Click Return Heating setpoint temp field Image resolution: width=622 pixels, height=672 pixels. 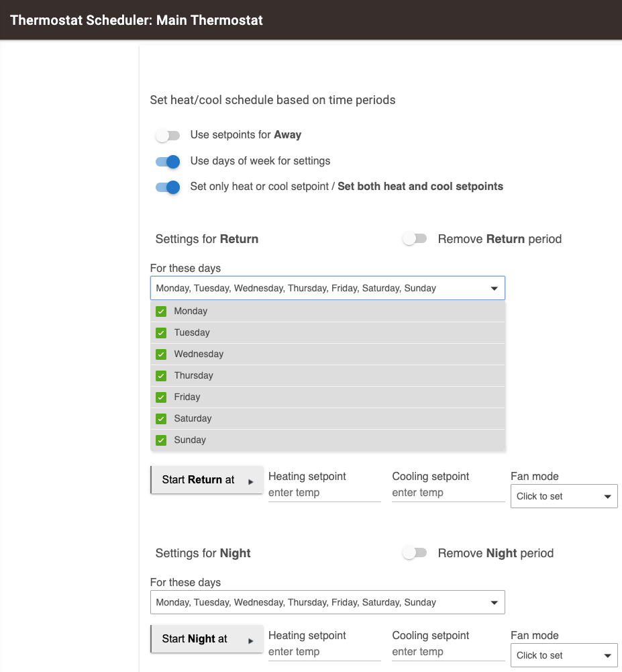point(324,493)
